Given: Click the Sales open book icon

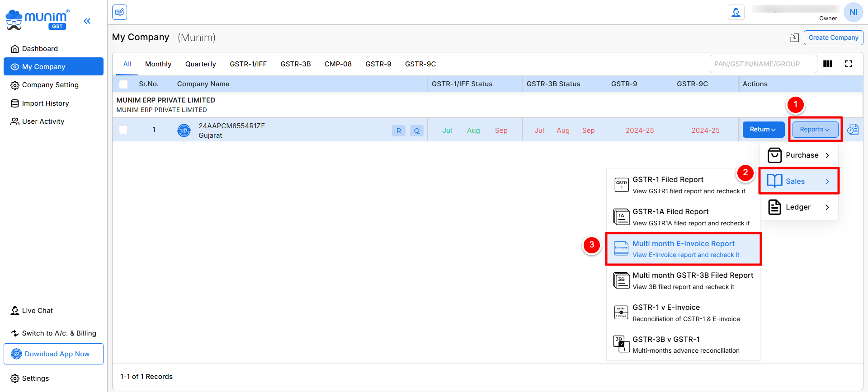Looking at the screenshot, I should click(774, 181).
